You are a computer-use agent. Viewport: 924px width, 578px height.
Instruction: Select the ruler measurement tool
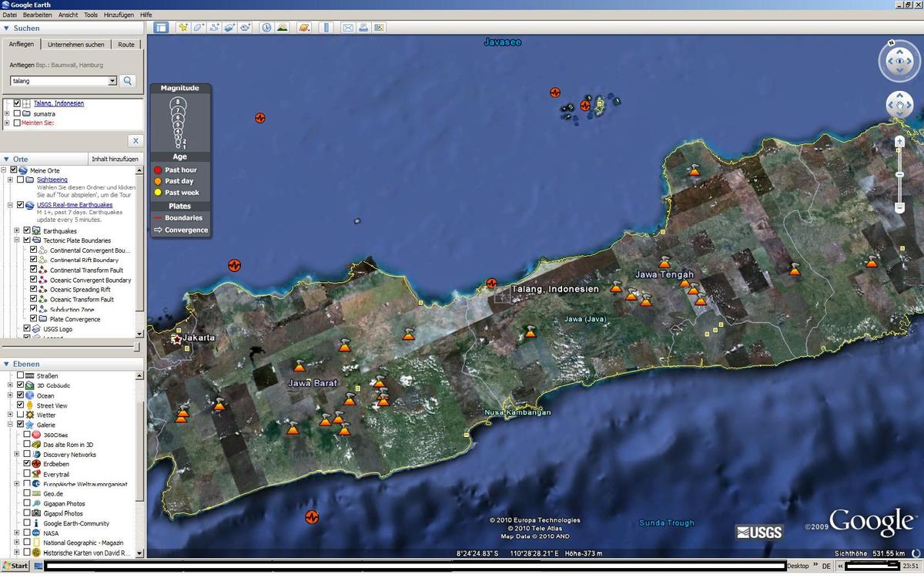(326, 28)
